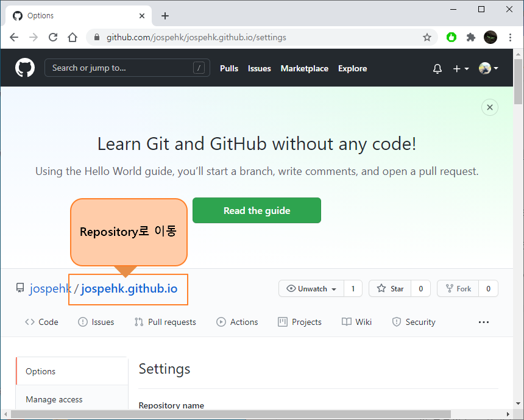Image resolution: width=524 pixels, height=420 pixels.
Task: Close the Options browser tab
Action: click(x=142, y=16)
